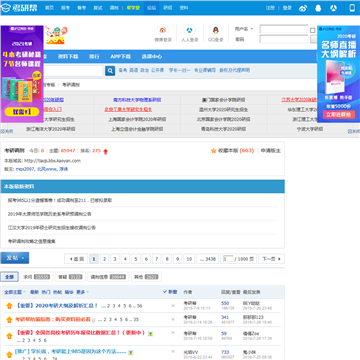Select the 全部 thread category tab

(x=9, y=277)
